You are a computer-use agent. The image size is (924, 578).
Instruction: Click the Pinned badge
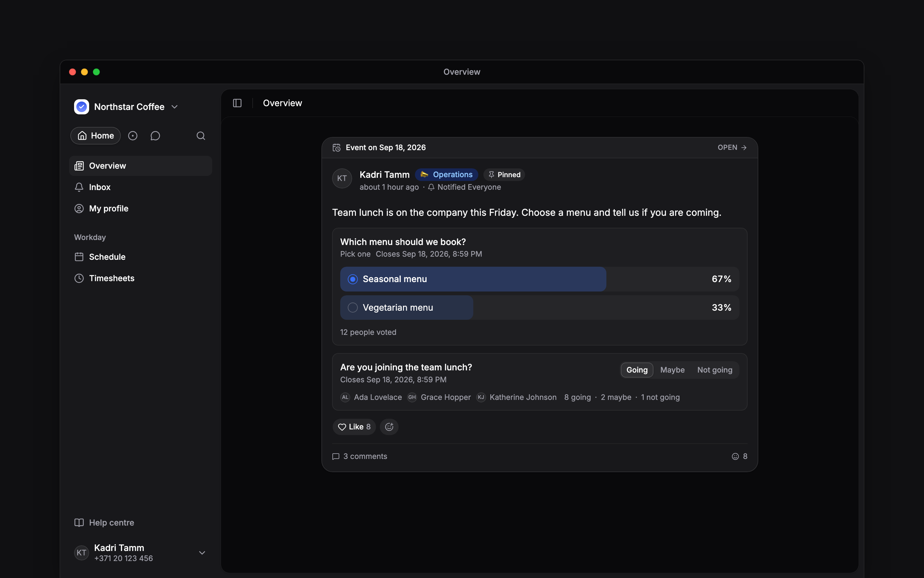tap(504, 175)
